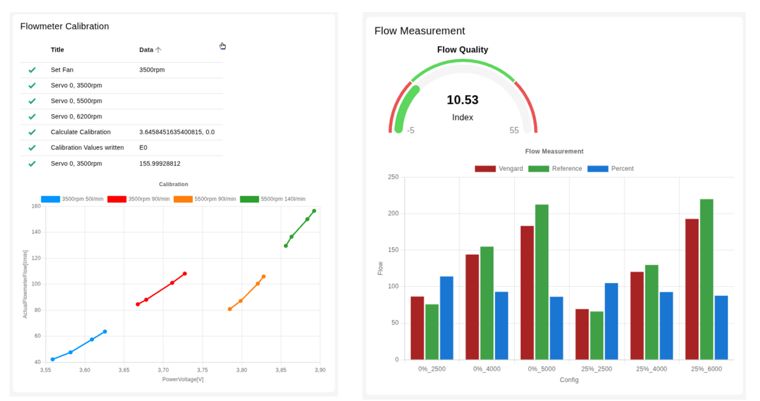Screen dimensions: 760x401
Task: Toggle the red 3500rpm 90l/min legend swatch
Action: (117, 199)
